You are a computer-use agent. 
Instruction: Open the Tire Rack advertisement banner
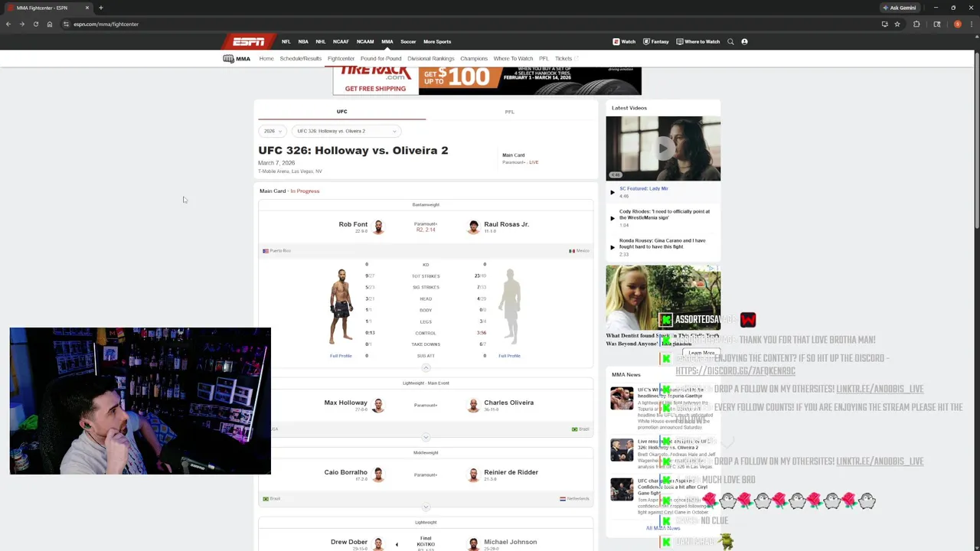tap(487, 80)
